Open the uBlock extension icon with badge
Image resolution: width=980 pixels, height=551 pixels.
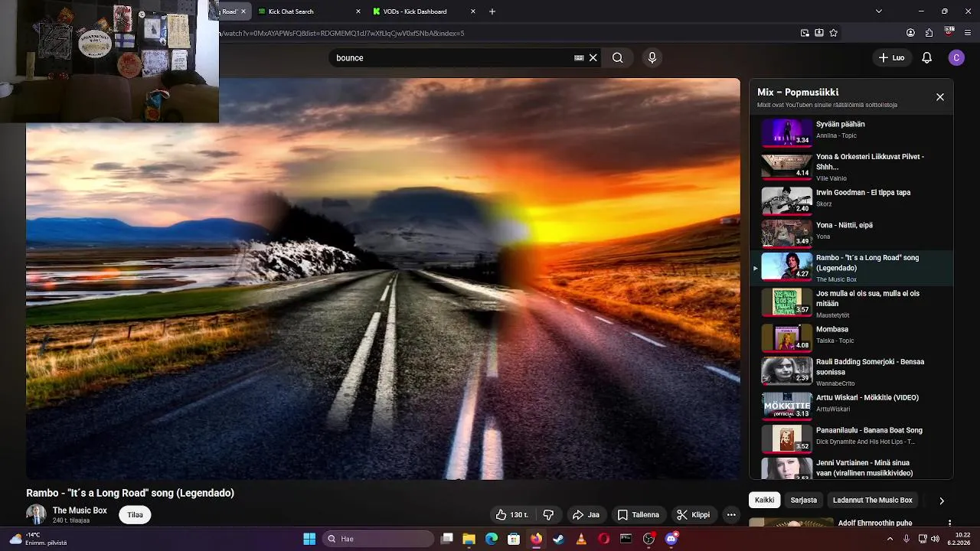click(x=949, y=32)
